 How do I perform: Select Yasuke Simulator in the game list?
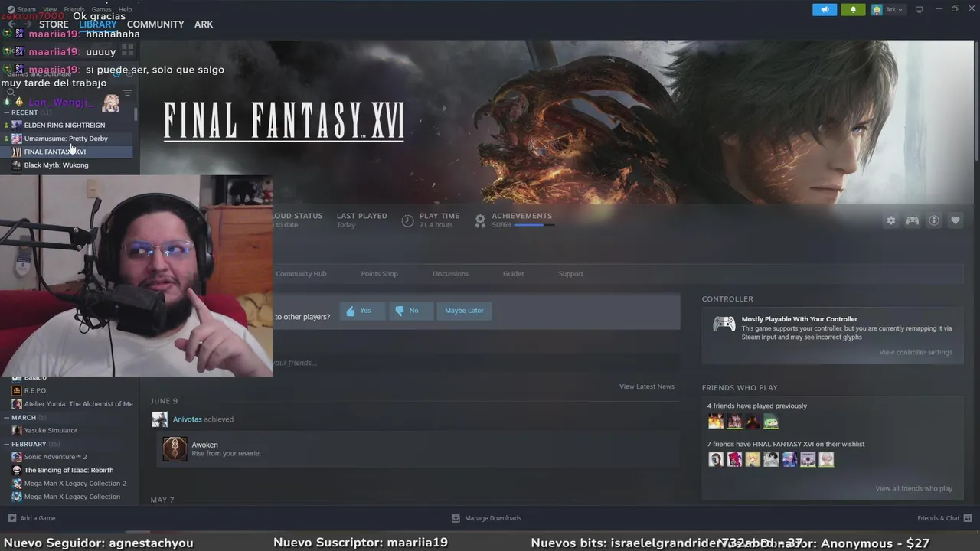[51, 430]
